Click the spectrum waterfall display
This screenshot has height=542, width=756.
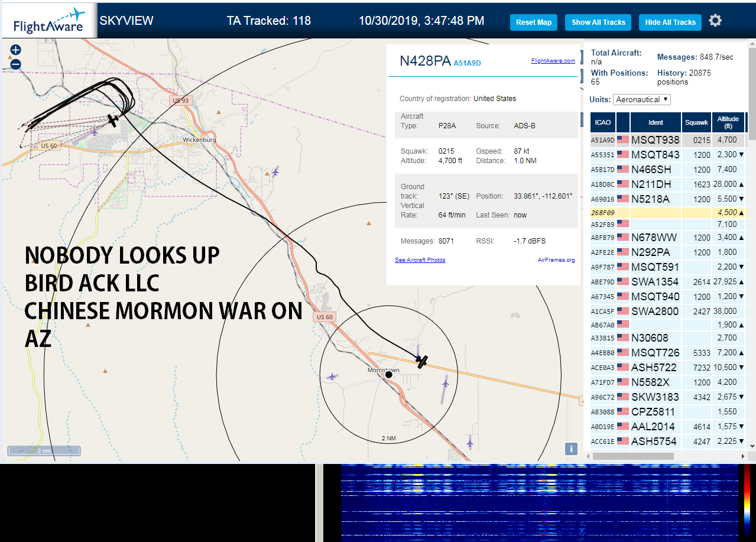point(540,503)
